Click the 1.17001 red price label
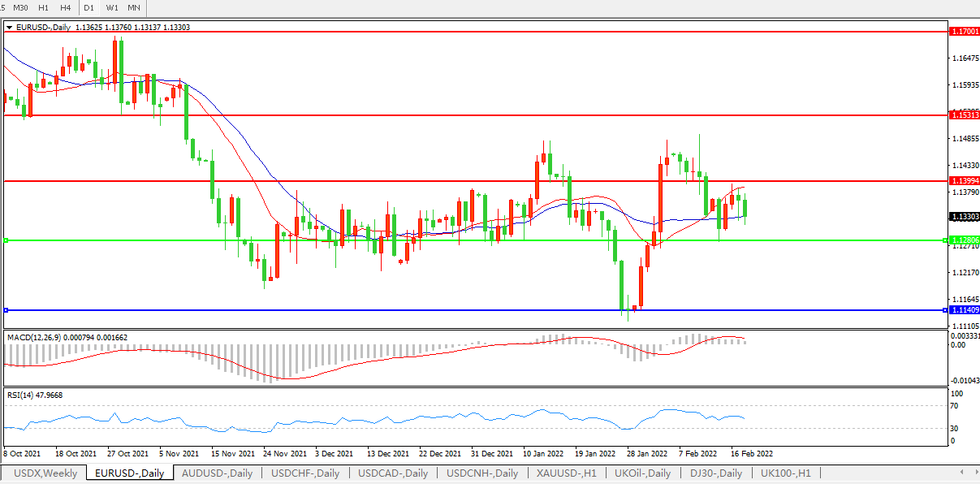 tap(964, 31)
